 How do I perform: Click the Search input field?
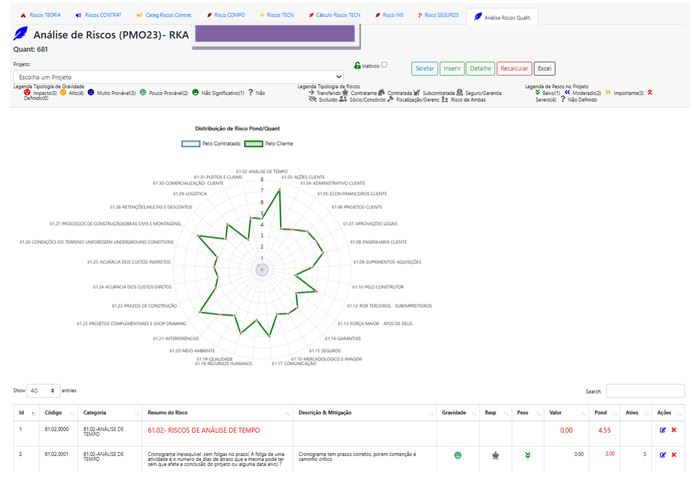[645, 390]
